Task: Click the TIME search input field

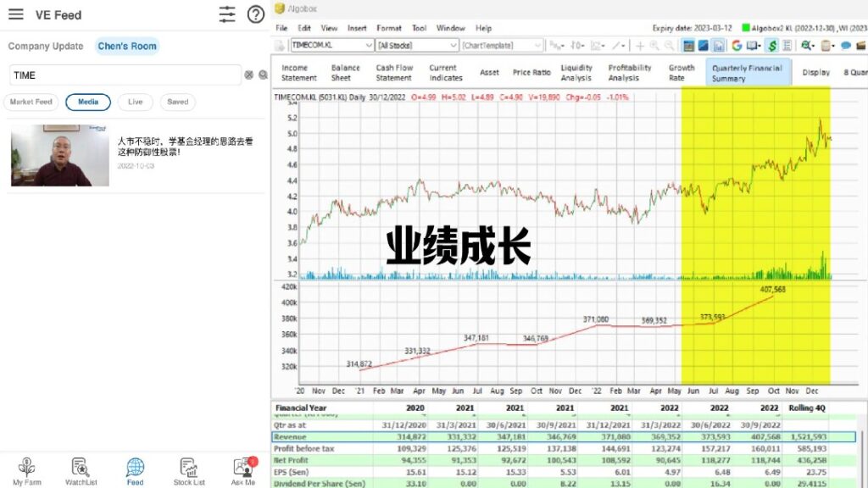Action: click(125, 75)
